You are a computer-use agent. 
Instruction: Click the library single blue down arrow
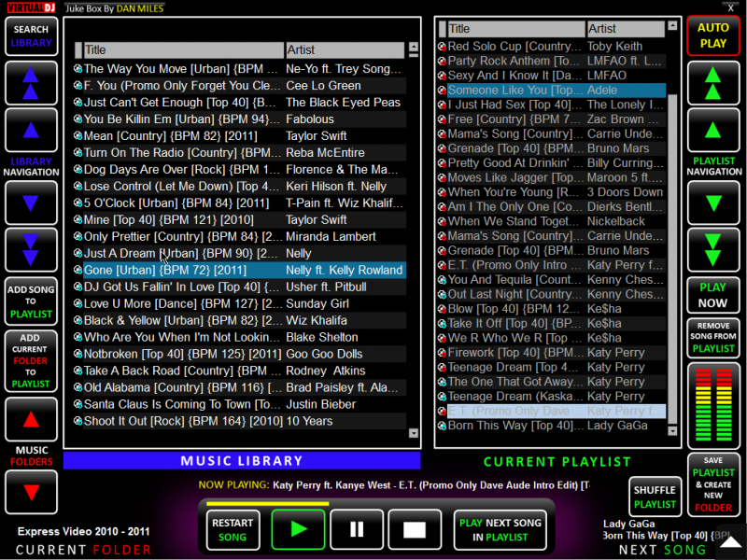coord(31,203)
